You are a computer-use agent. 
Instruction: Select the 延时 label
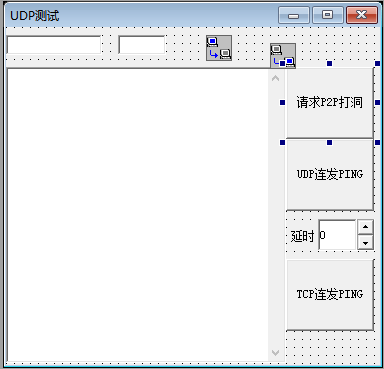(302, 236)
